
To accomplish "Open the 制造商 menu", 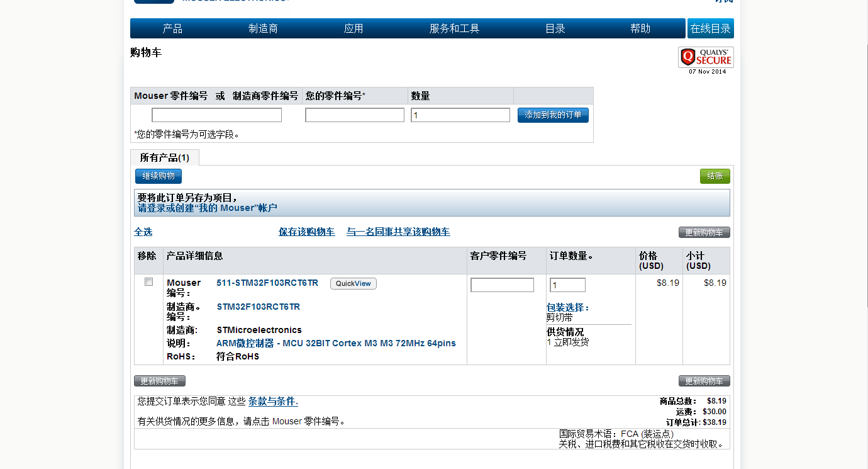I will (263, 28).
